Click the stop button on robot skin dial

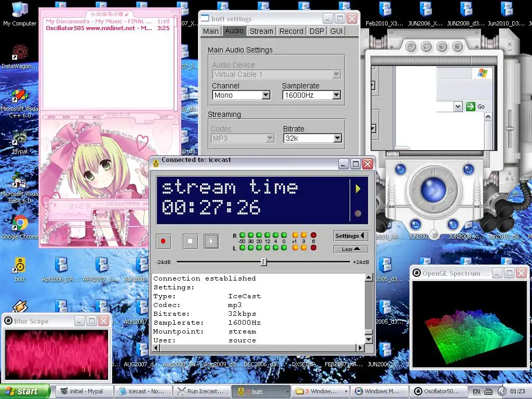click(x=433, y=208)
